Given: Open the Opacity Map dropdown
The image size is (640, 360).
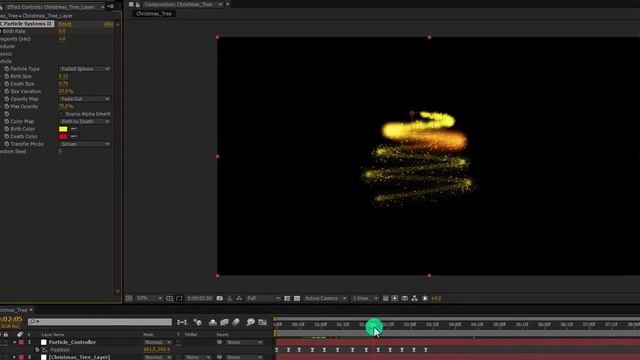Looking at the screenshot, I should pyautogui.click(x=84, y=99).
